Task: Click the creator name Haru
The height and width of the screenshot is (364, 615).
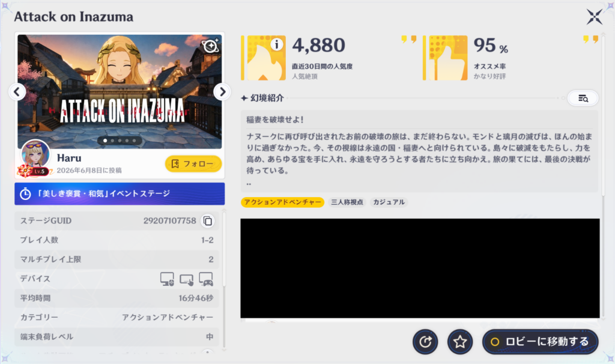Action: tap(69, 158)
